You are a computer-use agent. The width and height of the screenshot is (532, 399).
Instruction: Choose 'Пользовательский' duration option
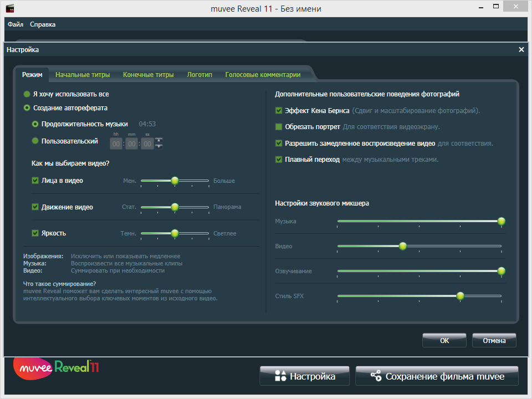click(x=36, y=141)
